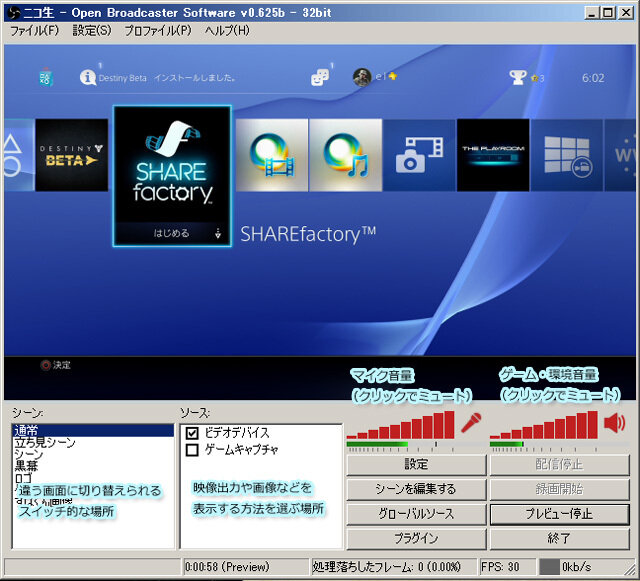The image size is (640, 581).
Task: Click the user avatar in PS4 header
Action: click(x=362, y=77)
